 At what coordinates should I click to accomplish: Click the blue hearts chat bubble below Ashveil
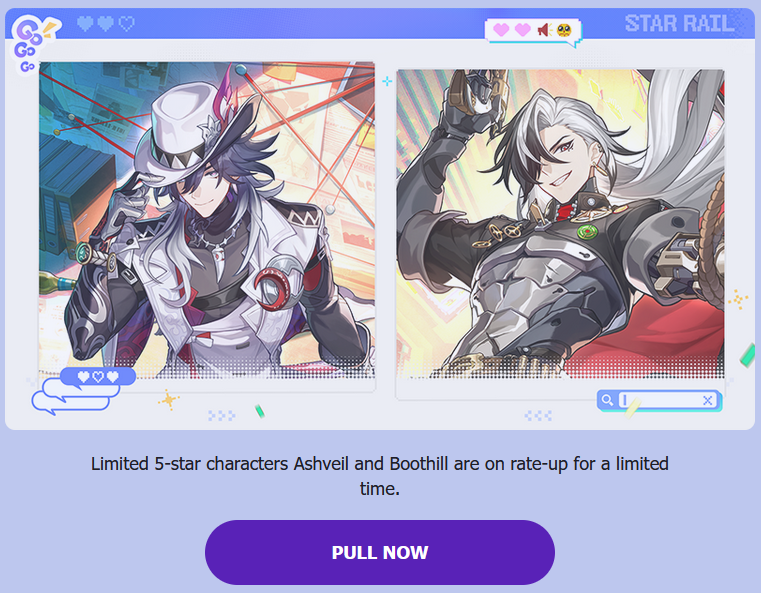coord(98,377)
